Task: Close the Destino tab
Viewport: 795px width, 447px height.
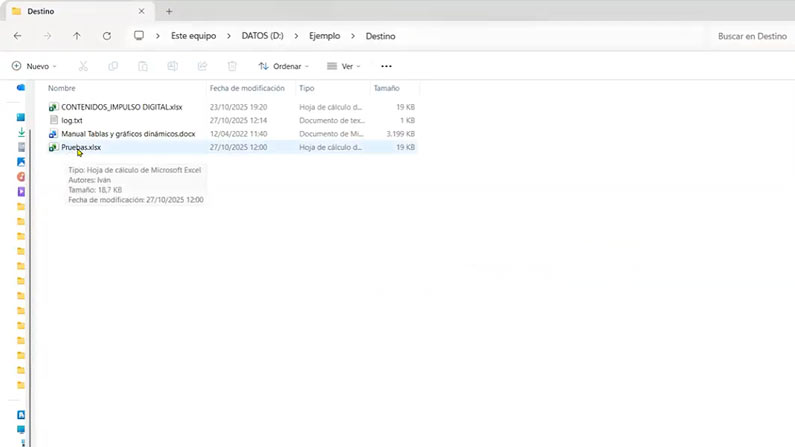Action: [x=141, y=11]
